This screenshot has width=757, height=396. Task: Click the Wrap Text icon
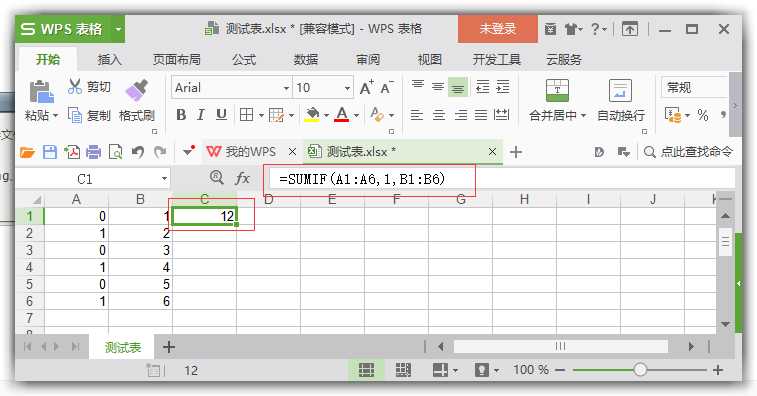coord(620,90)
